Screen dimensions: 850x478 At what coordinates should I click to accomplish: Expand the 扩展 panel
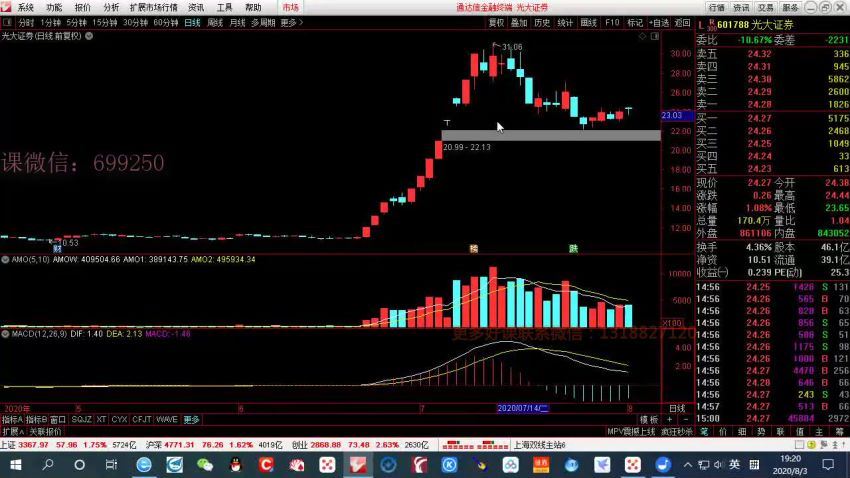13,432
